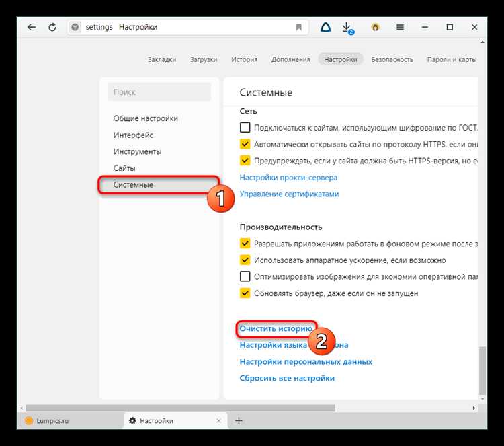Image resolution: width=504 pixels, height=446 pixels.
Task: Click the horizontal scrollbar thumb
Action: coord(180,408)
